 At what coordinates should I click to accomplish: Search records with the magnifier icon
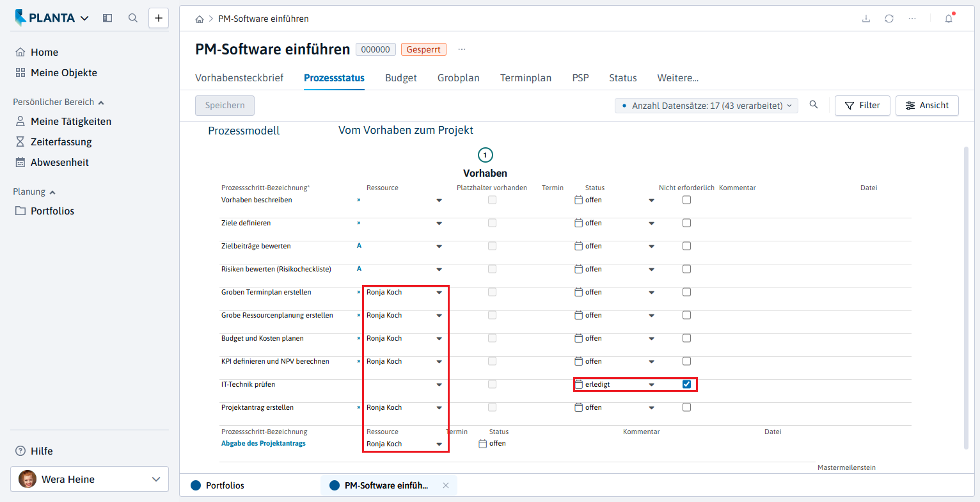pyautogui.click(x=814, y=105)
